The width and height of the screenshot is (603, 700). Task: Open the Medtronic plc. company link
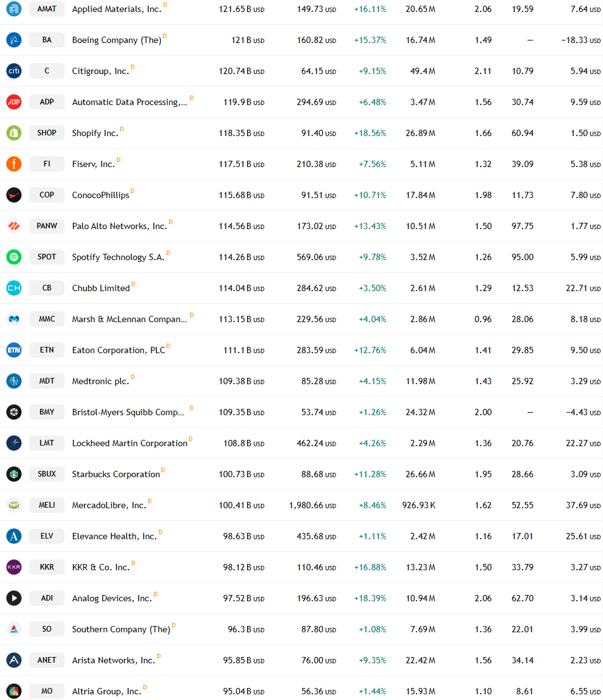click(101, 381)
